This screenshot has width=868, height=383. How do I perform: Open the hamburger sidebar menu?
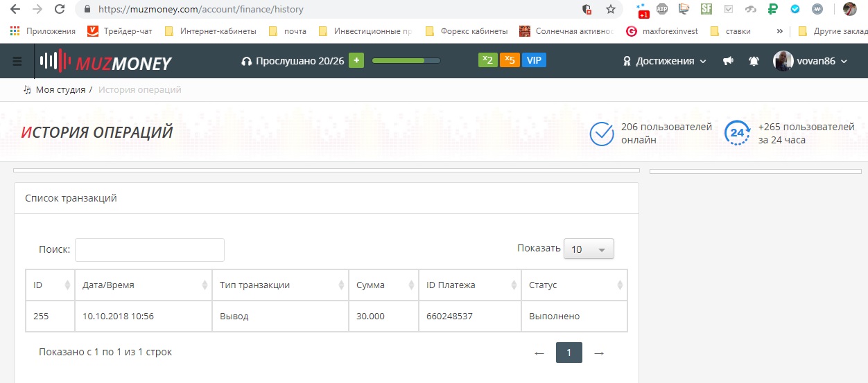(17, 61)
